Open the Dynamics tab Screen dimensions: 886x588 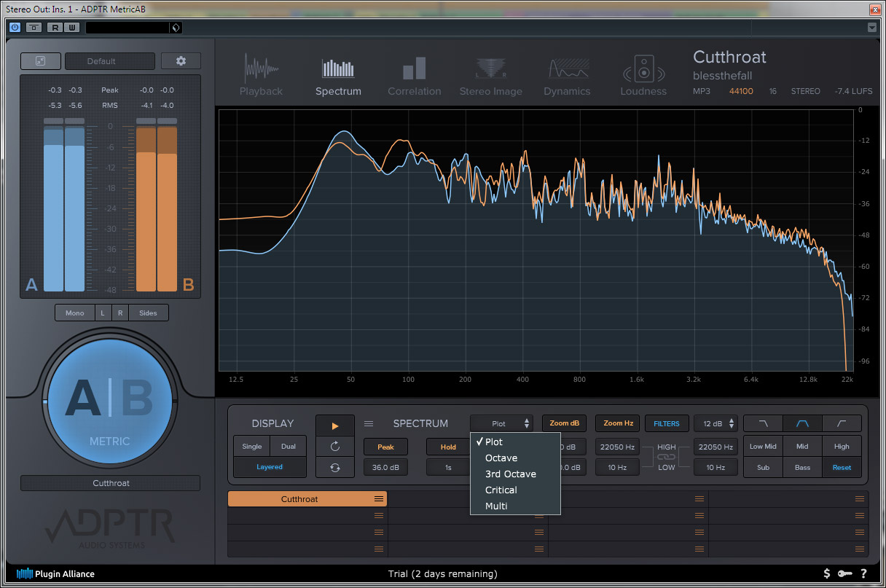pos(567,77)
